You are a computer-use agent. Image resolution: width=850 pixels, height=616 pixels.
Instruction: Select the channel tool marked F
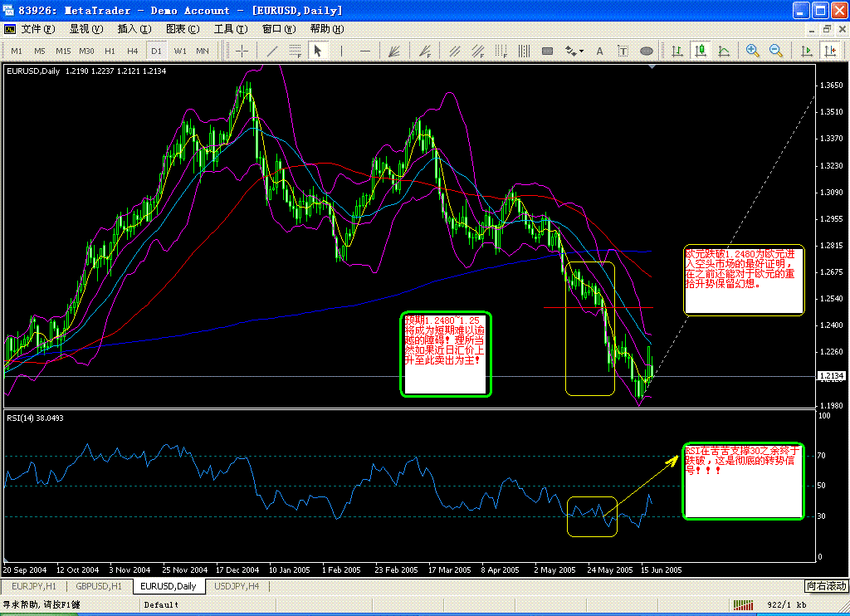pos(478,51)
